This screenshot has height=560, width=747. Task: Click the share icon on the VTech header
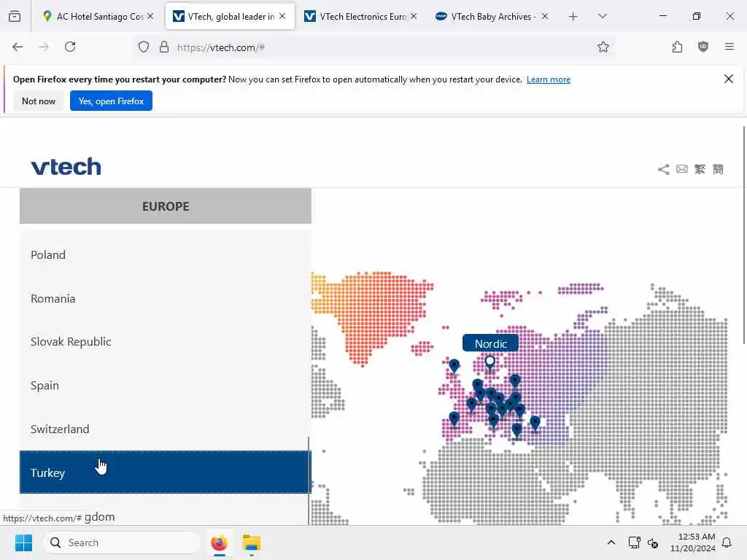click(x=663, y=169)
